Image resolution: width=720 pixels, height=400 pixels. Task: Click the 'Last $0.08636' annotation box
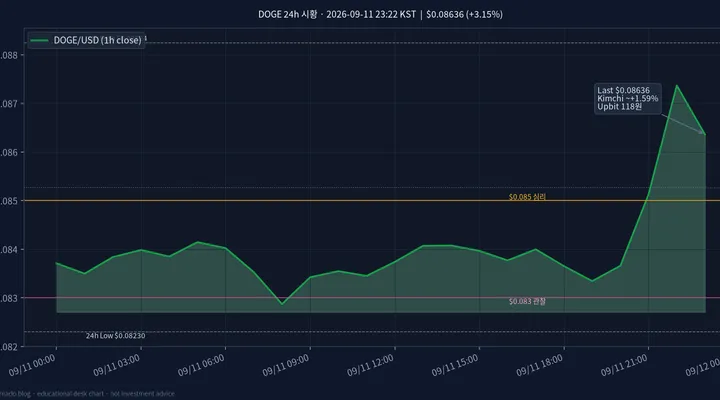coord(628,99)
